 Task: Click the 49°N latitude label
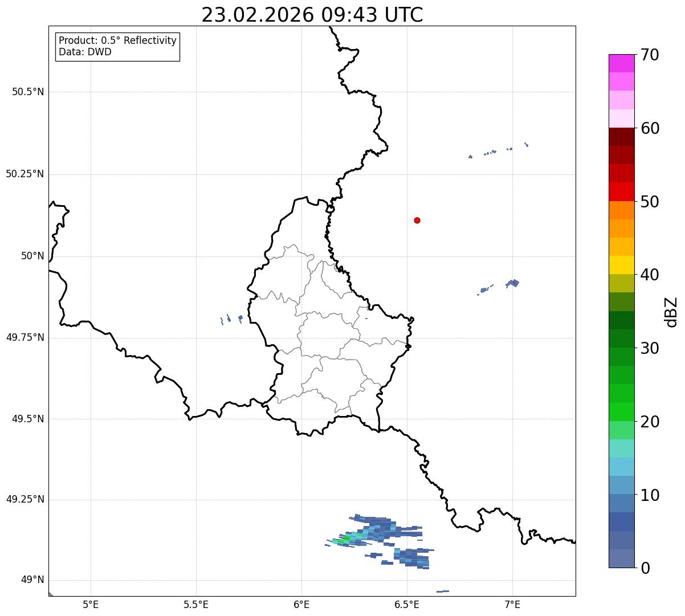point(32,580)
